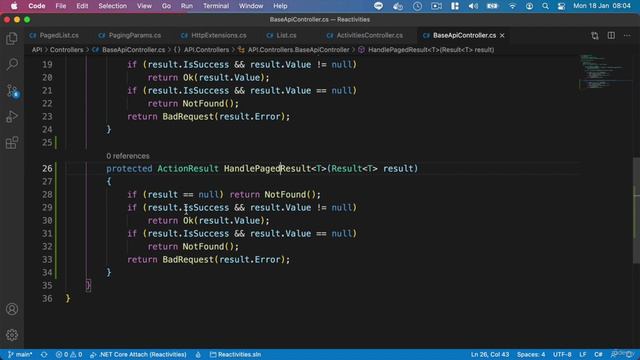Open the Help menu
Screen dimensions: 640x360
coord(280,6)
